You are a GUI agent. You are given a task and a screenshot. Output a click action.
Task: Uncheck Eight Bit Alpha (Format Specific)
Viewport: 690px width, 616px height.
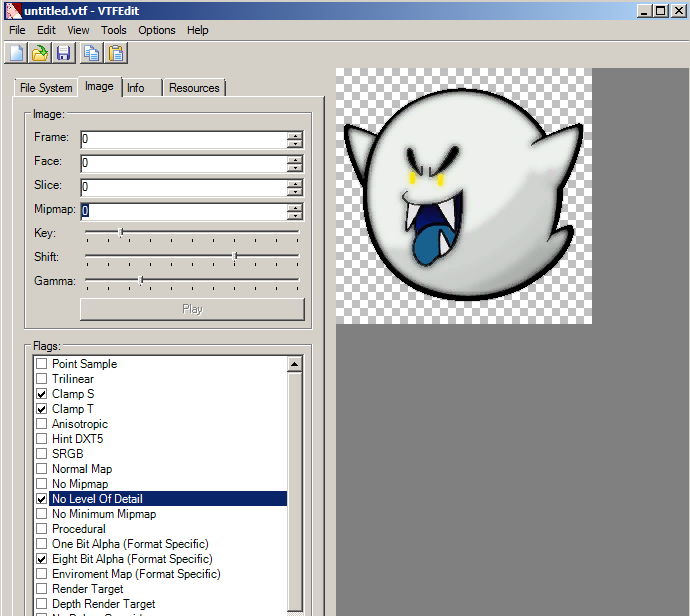pos(41,559)
